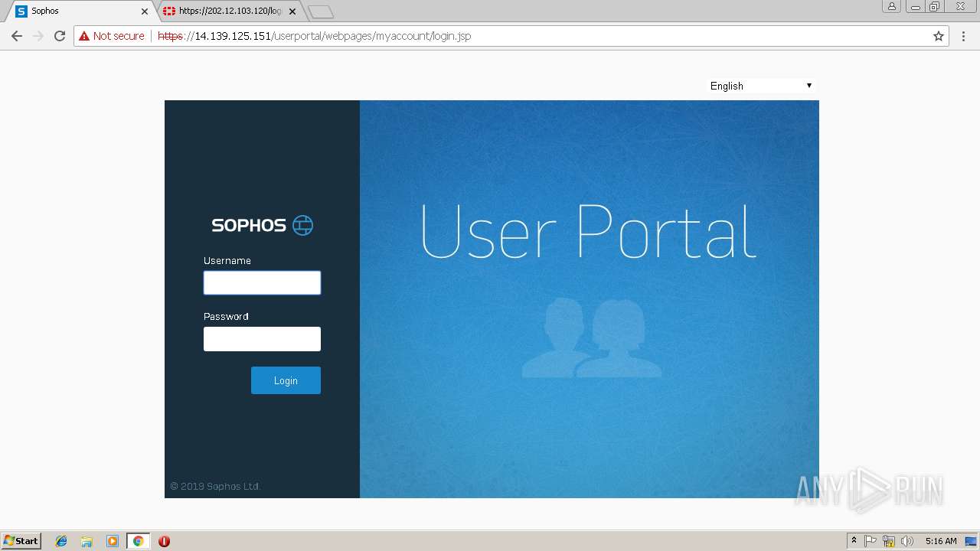Click the address bar URL
980x551 pixels.
314,36
